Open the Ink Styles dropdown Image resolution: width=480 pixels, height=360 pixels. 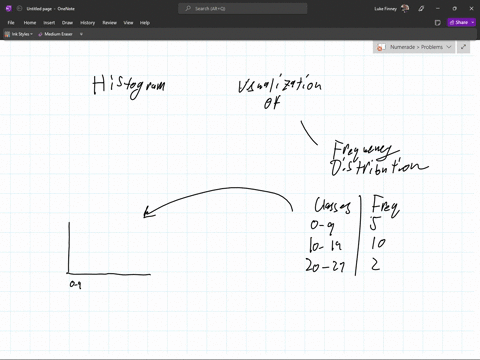tap(19, 34)
